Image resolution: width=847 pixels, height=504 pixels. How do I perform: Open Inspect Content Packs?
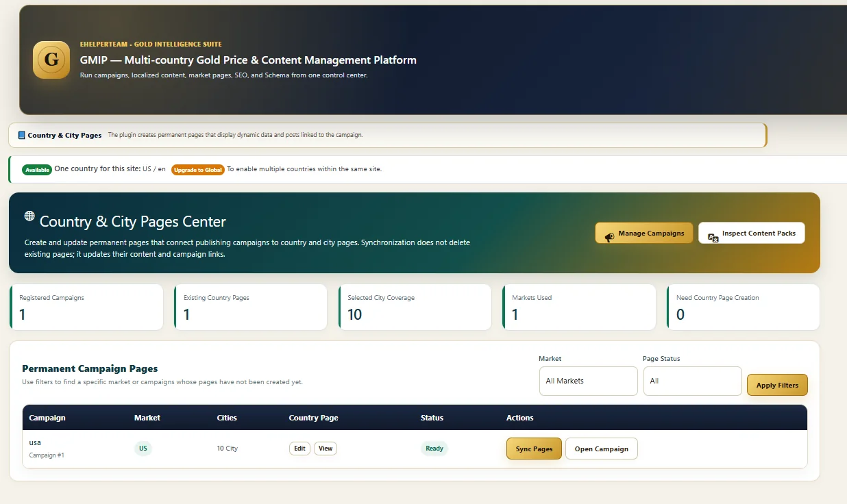coord(752,234)
